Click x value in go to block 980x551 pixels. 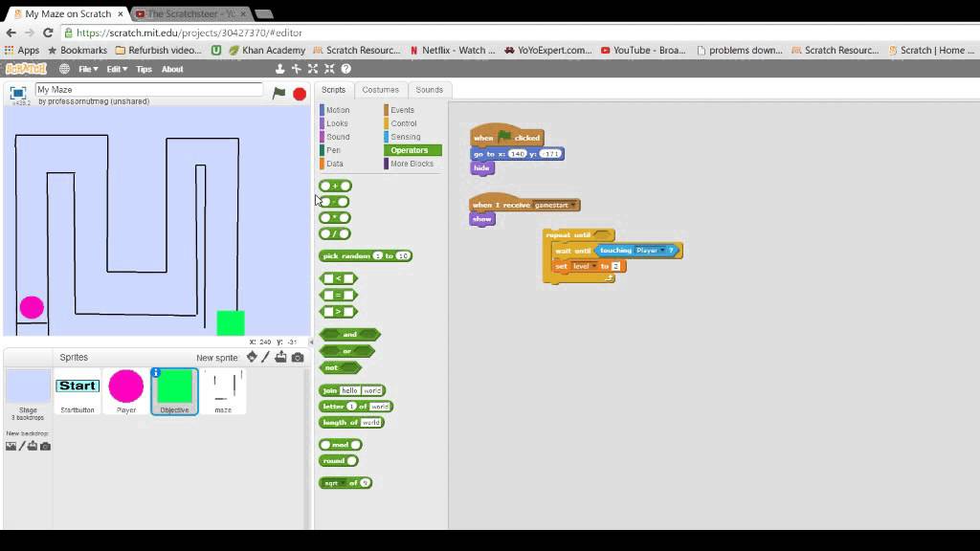(x=517, y=154)
